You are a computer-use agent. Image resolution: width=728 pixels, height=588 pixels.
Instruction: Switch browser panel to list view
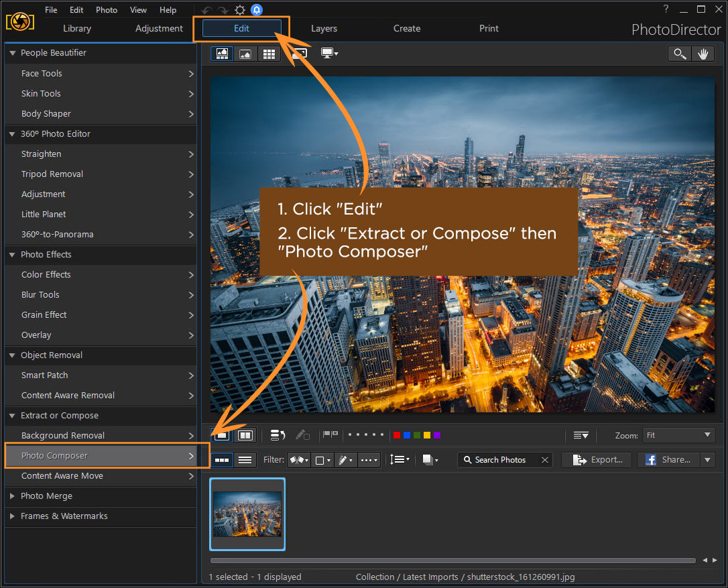click(x=245, y=460)
